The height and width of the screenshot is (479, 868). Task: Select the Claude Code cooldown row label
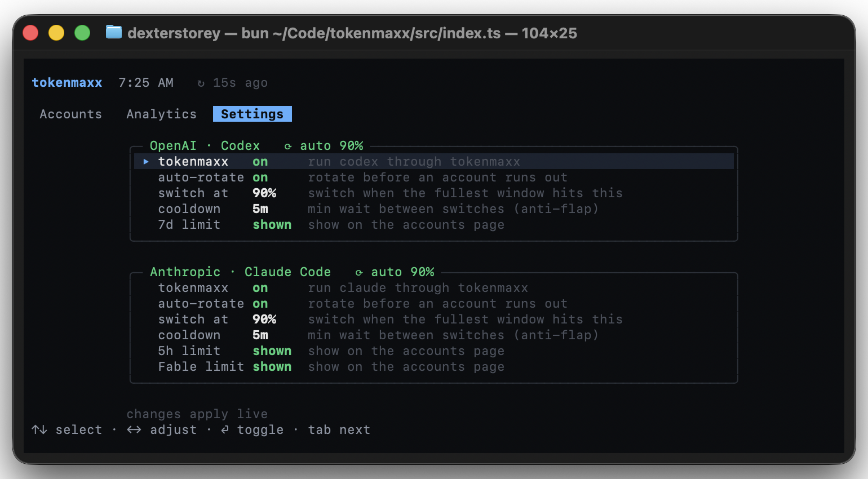(x=189, y=335)
